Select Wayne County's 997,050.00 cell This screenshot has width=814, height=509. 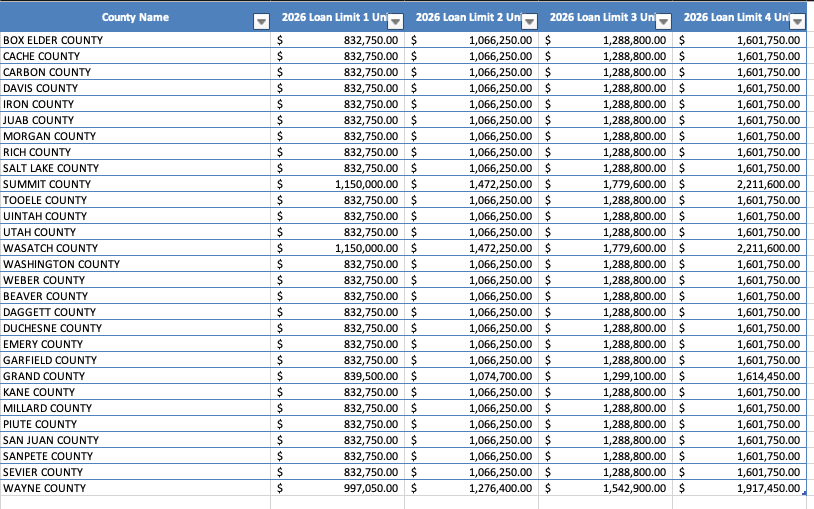(370, 488)
